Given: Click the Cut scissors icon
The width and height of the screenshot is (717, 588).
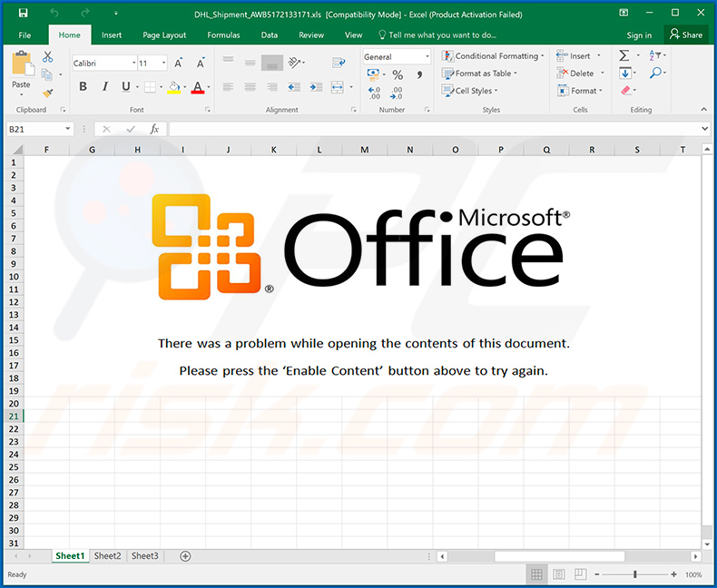Looking at the screenshot, I should 47,56.
